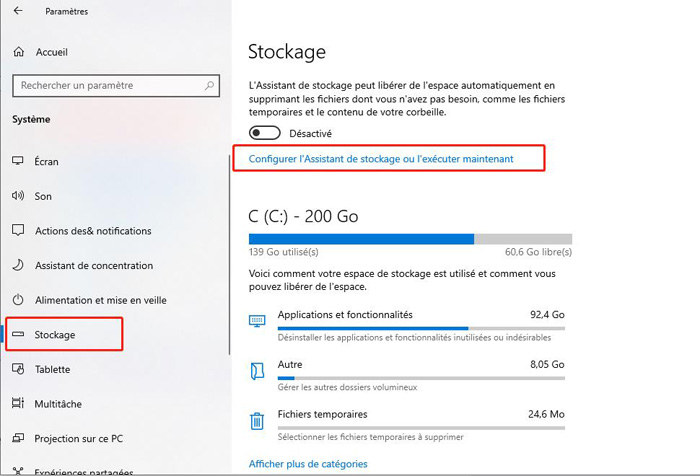This screenshot has height=476, width=700.
Task: Enable the Assistant de stockage toggle
Action: pyautogui.click(x=264, y=133)
